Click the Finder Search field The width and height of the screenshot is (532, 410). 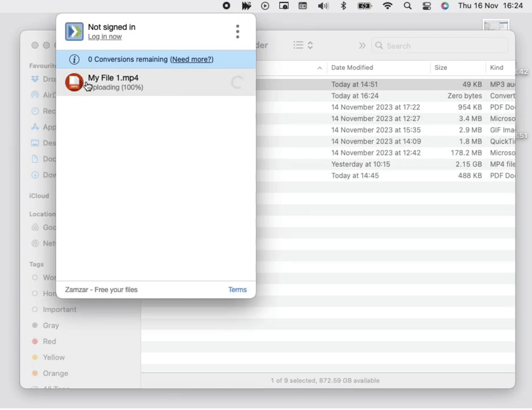click(x=440, y=46)
